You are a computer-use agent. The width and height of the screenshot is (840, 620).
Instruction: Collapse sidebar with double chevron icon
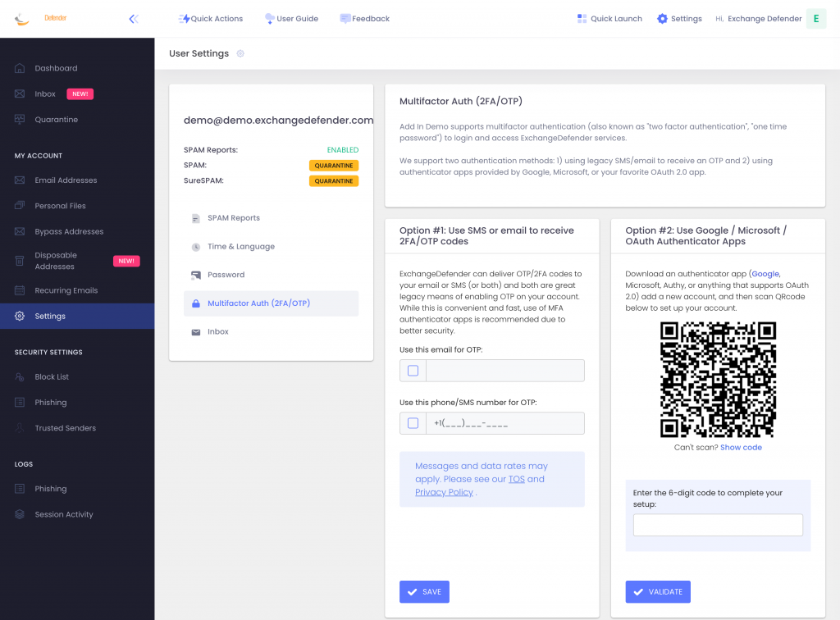[x=134, y=20]
